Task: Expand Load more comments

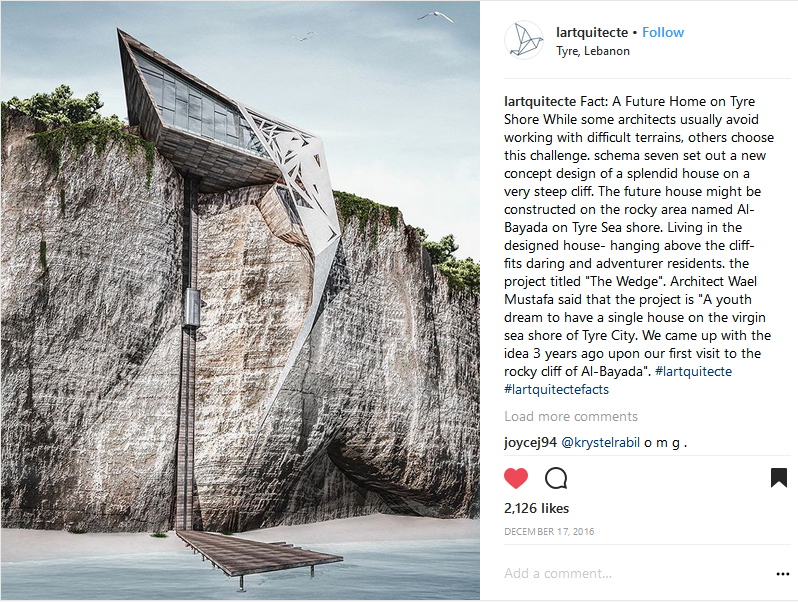Action: click(571, 416)
